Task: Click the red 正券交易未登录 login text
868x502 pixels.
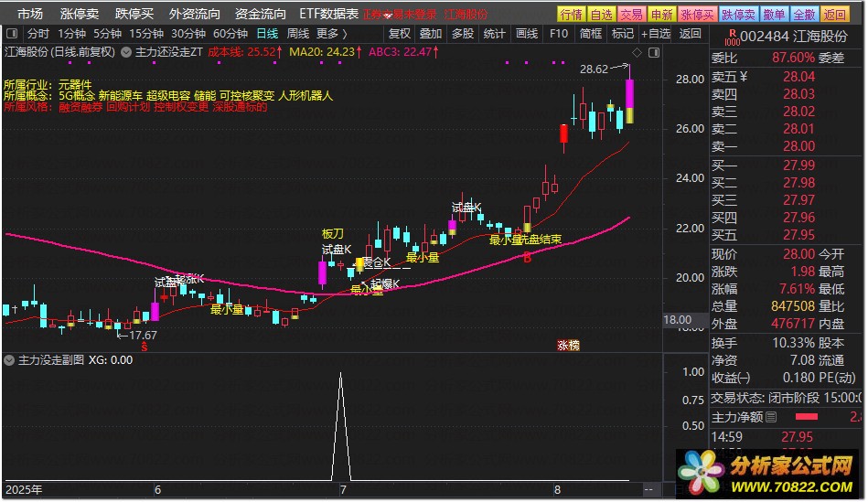Action: point(400,15)
